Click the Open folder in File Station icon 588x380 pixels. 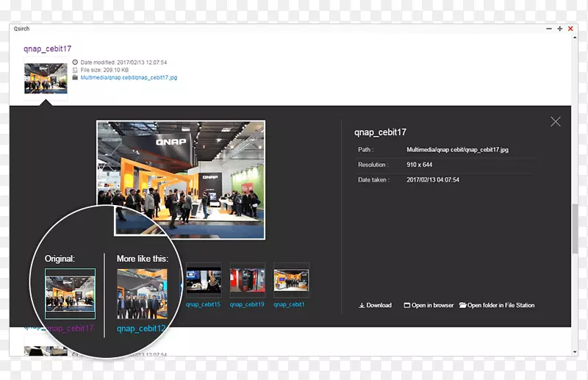click(463, 305)
